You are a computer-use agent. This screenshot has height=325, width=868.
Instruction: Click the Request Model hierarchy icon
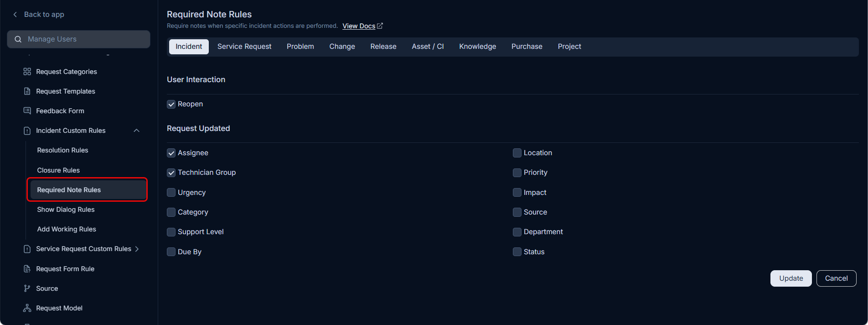pyautogui.click(x=27, y=308)
